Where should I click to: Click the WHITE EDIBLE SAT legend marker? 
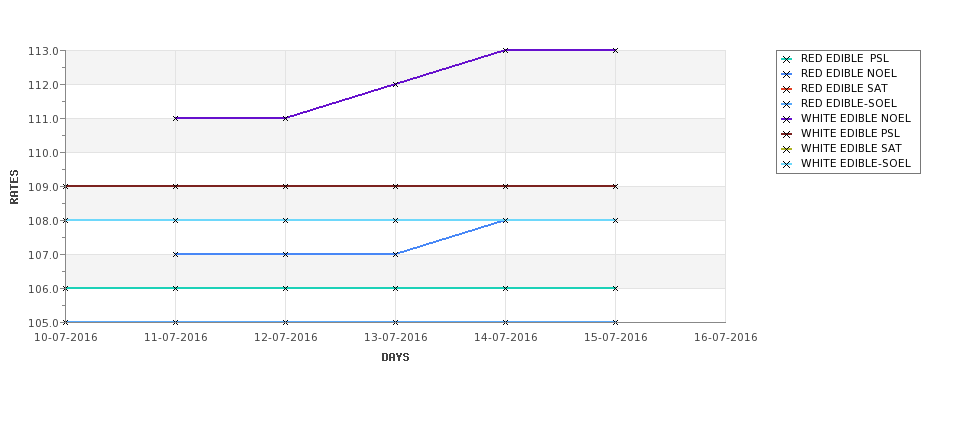point(787,149)
